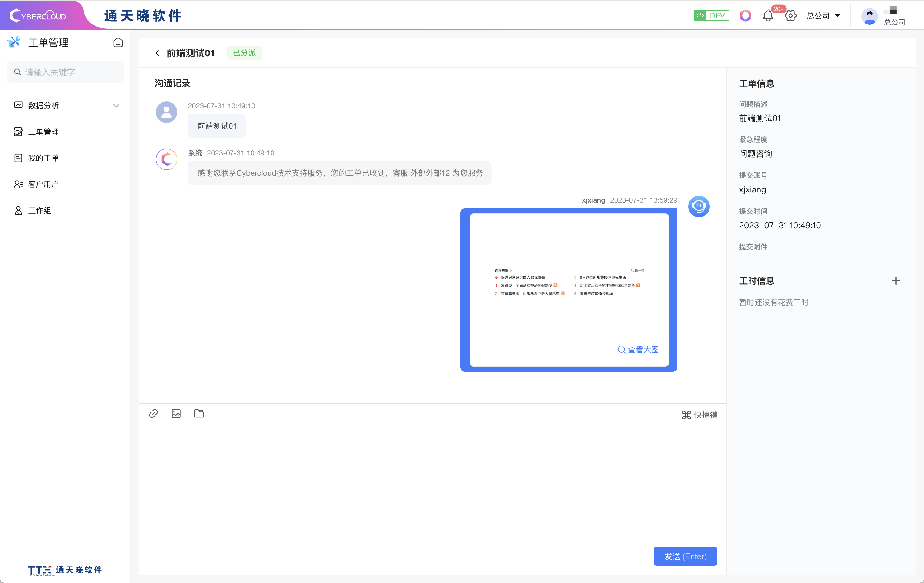Open the 客户用户 menu item
The width and height of the screenshot is (924, 583).
43,184
